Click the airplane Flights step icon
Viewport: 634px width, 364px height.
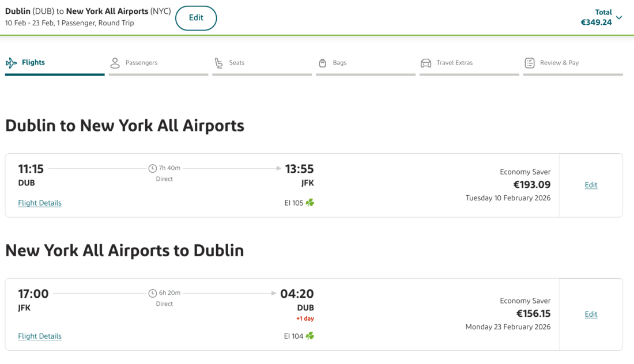click(11, 63)
